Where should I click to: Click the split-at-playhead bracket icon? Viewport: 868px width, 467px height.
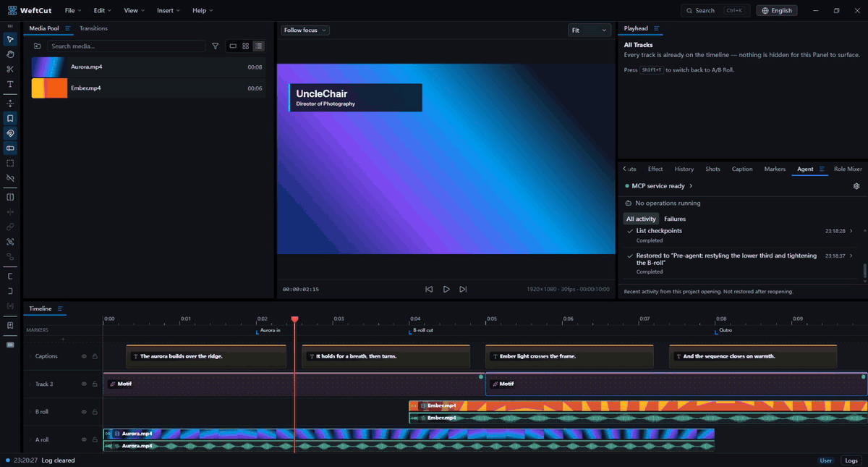pos(10,197)
